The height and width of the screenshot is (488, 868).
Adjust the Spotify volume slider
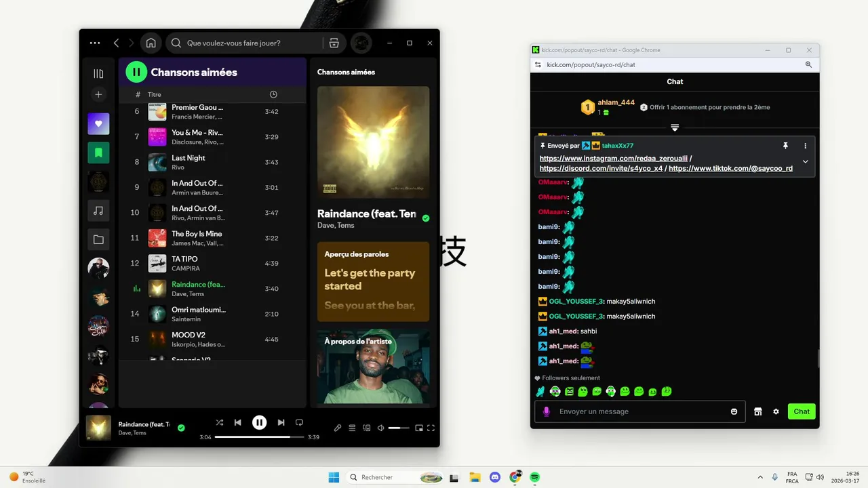[399, 428]
